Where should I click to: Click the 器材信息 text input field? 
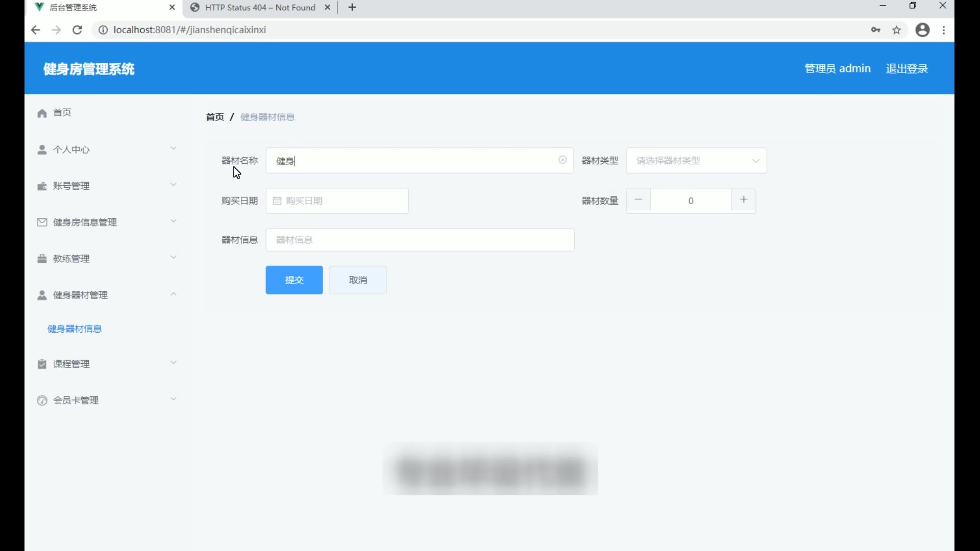click(x=420, y=240)
